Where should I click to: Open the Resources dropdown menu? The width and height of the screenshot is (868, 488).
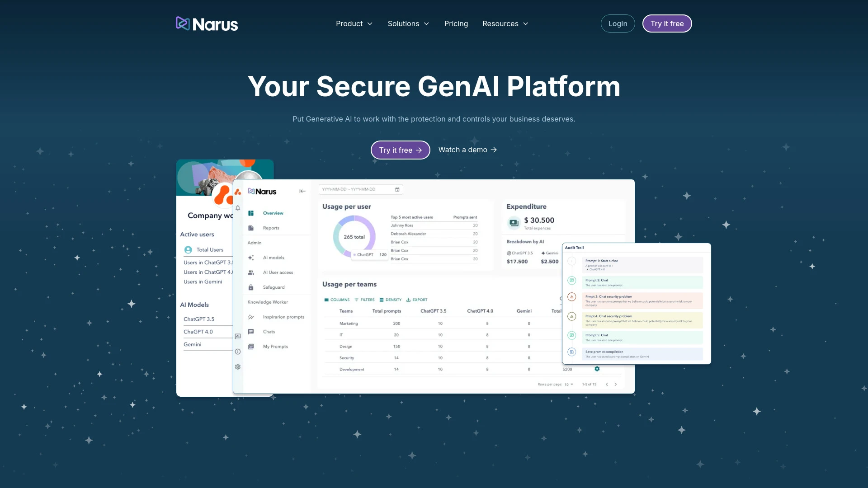point(505,23)
